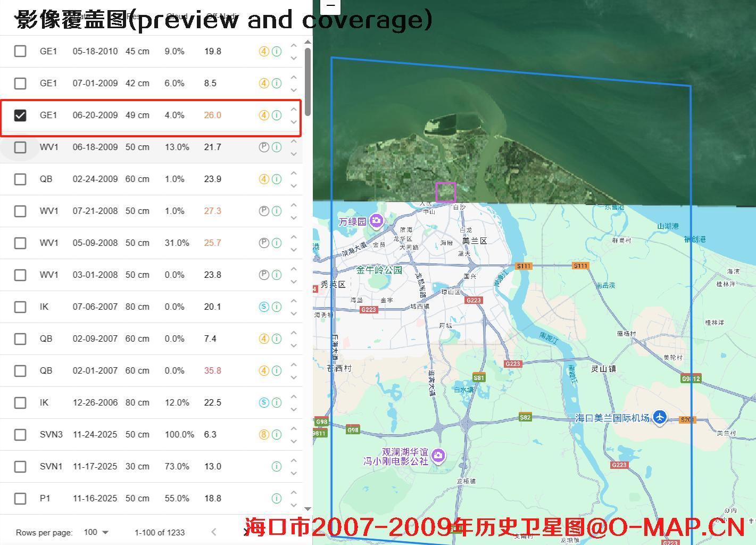Click the ④ band indicator on GE1 06-20-2009 row
The width and height of the screenshot is (756, 545).
[263, 115]
